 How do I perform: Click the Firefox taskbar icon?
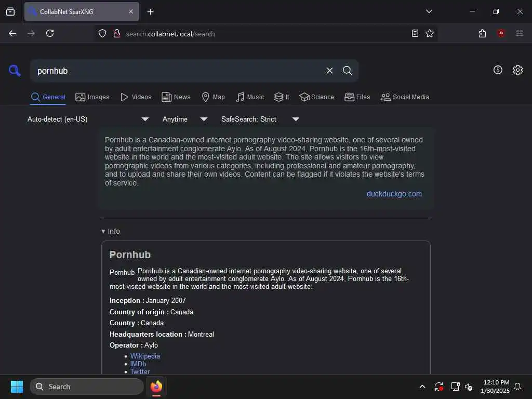point(156,387)
